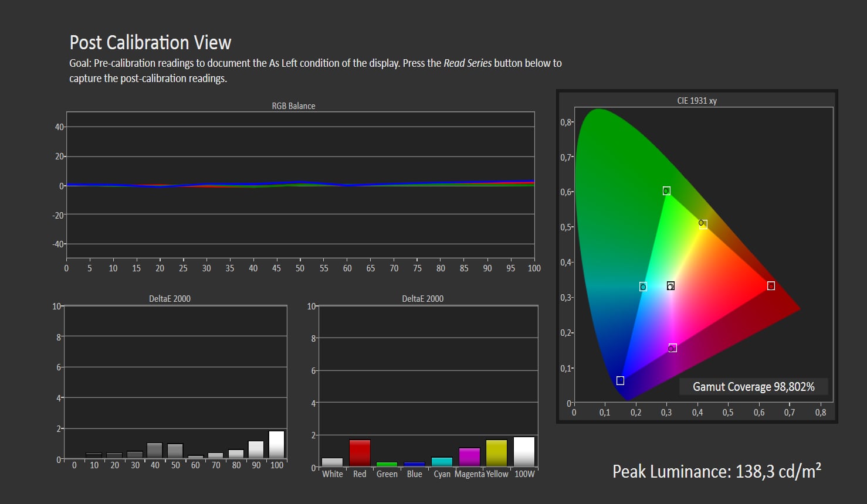The image size is (867, 504).
Task: Click the Gamut Coverage 98,802% label
Action: pos(754,387)
